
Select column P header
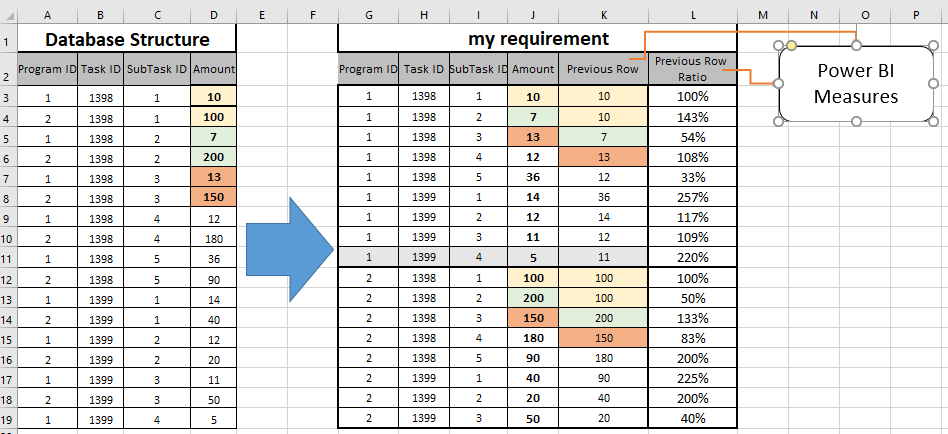916,15
